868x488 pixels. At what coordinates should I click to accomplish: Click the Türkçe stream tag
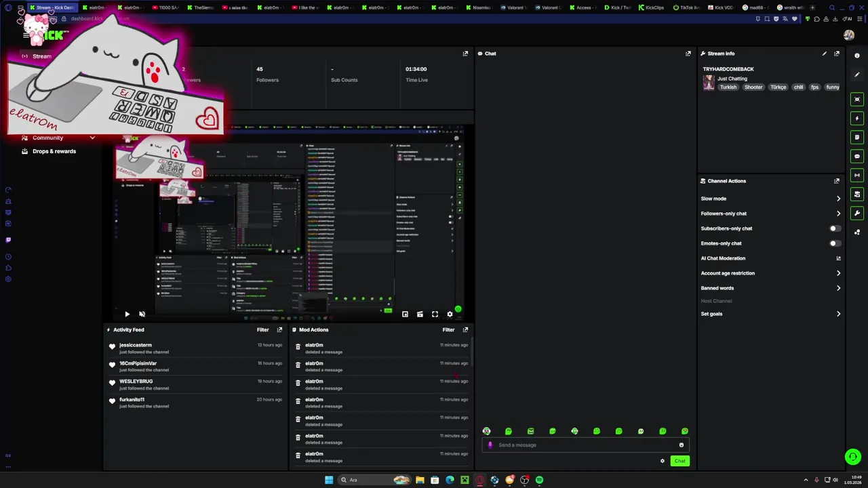click(778, 87)
